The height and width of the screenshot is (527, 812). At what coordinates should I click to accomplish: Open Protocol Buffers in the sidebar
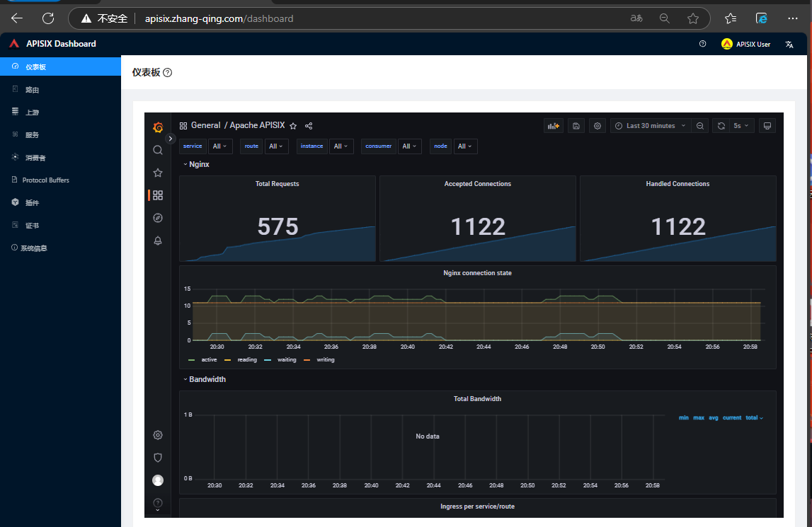click(61, 180)
